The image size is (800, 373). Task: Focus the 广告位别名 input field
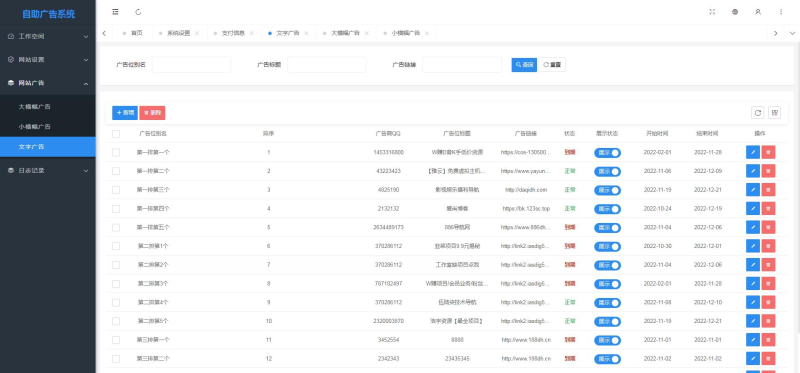[191, 65]
